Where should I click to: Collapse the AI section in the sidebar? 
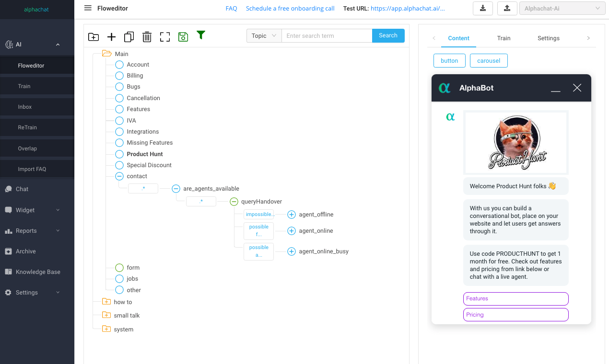[x=58, y=44]
